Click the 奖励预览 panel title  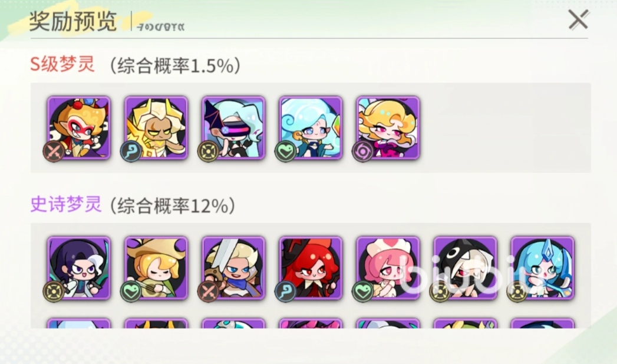coord(73,21)
